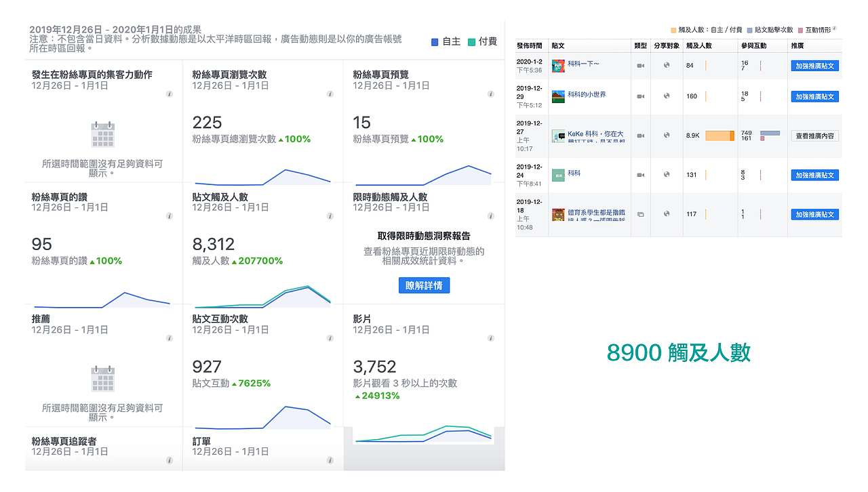868x492 pixels.
Task: Open info icon on 影片 card
Action: click(491, 338)
